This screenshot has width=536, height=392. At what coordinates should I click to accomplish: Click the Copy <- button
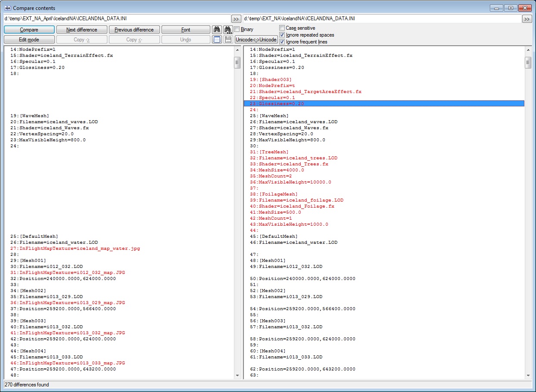coord(134,40)
